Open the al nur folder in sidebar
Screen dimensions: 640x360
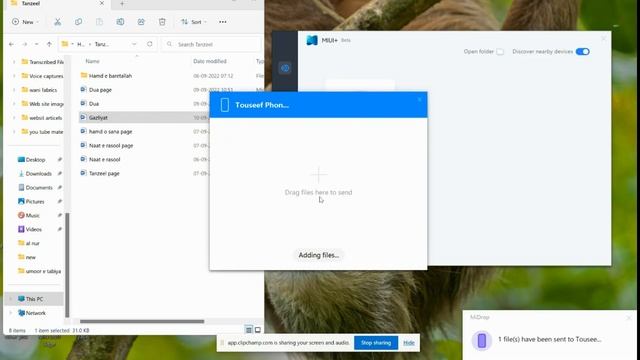[x=29, y=243]
